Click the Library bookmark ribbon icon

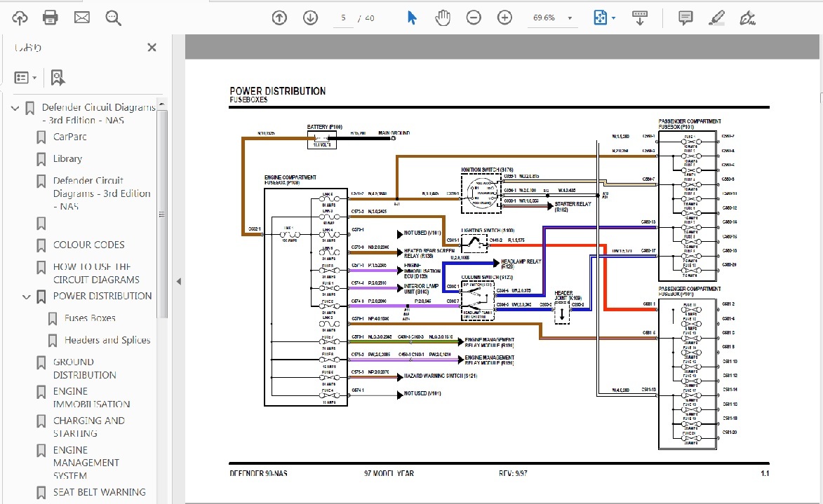[x=41, y=159]
